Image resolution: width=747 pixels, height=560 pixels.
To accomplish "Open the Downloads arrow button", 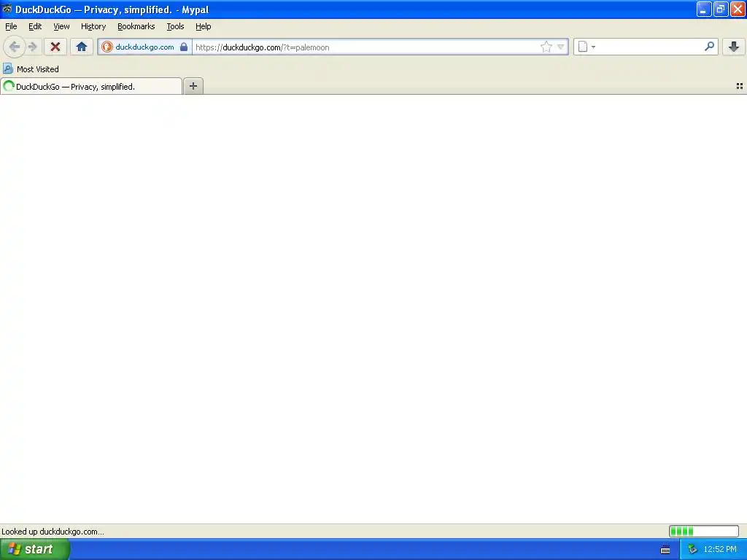I will 734,47.
